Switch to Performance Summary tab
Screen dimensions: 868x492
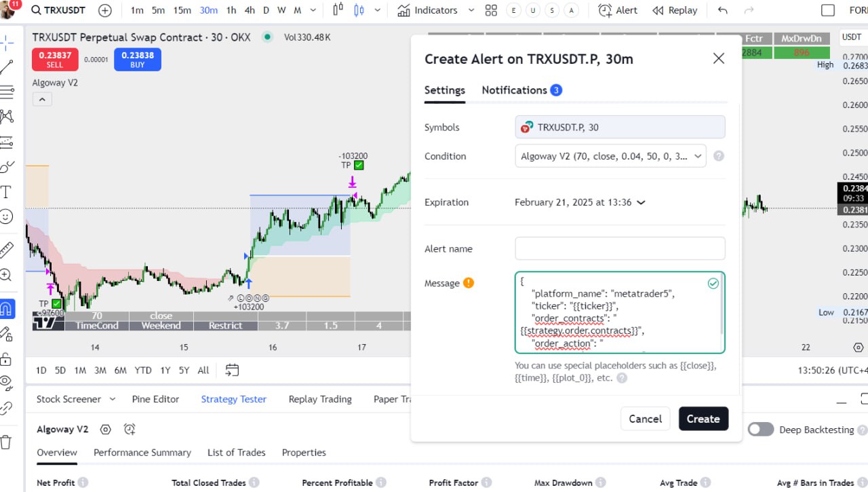point(142,453)
